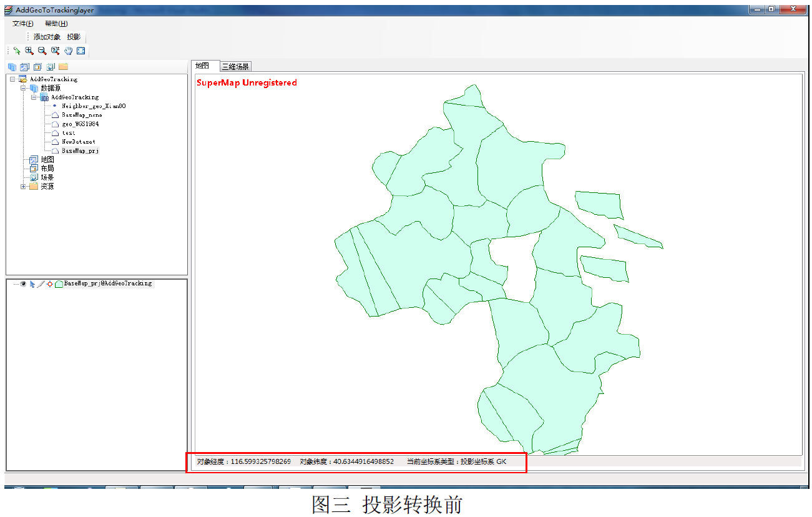Select the BaseMap_prj dataset in the tree
812x517 pixels.
(80, 150)
